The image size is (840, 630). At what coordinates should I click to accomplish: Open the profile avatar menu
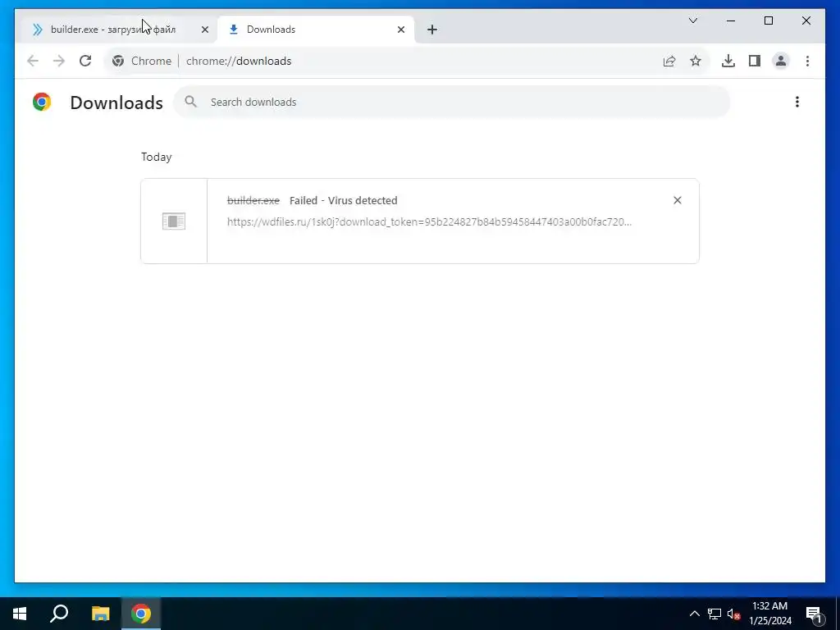coord(781,61)
